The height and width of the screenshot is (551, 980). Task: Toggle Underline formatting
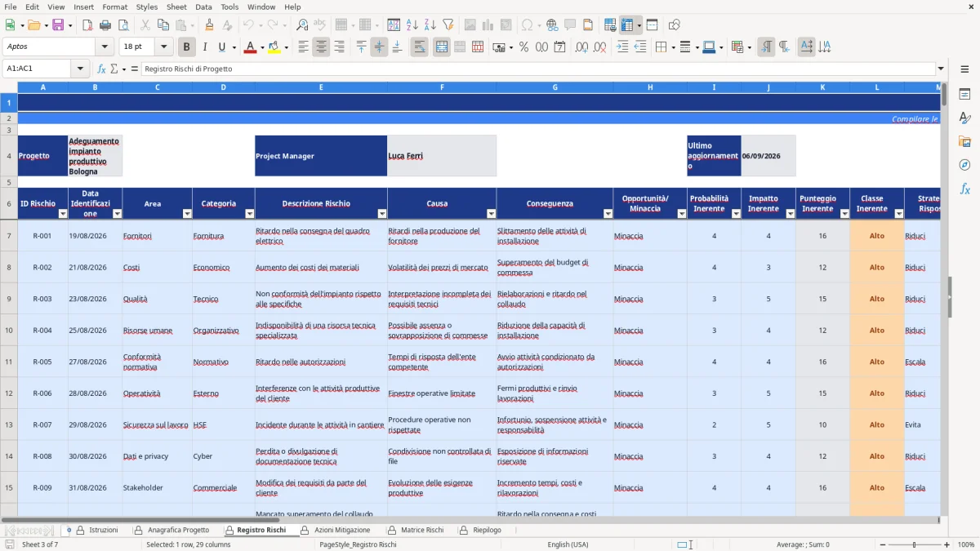point(222,47)
